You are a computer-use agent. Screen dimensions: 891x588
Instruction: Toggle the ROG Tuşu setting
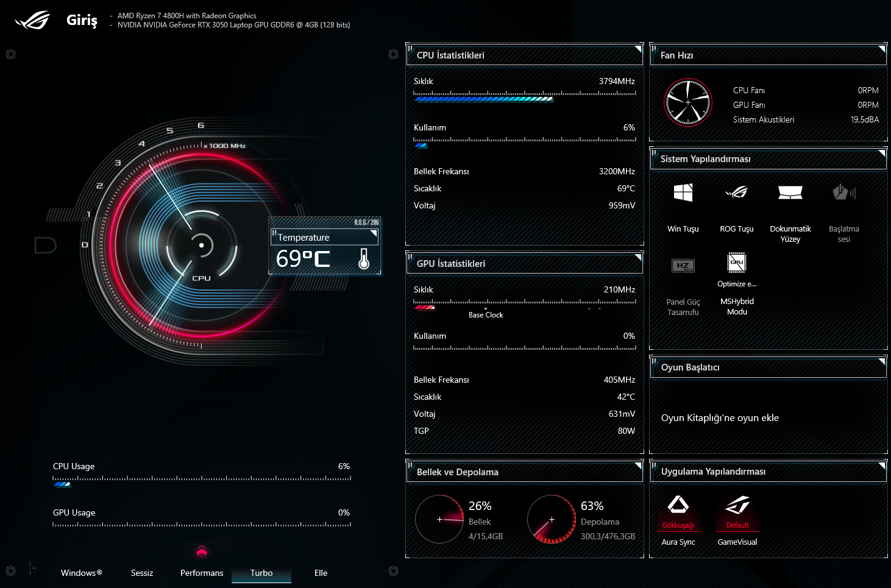pyautogui.click(x=737, y=193)
